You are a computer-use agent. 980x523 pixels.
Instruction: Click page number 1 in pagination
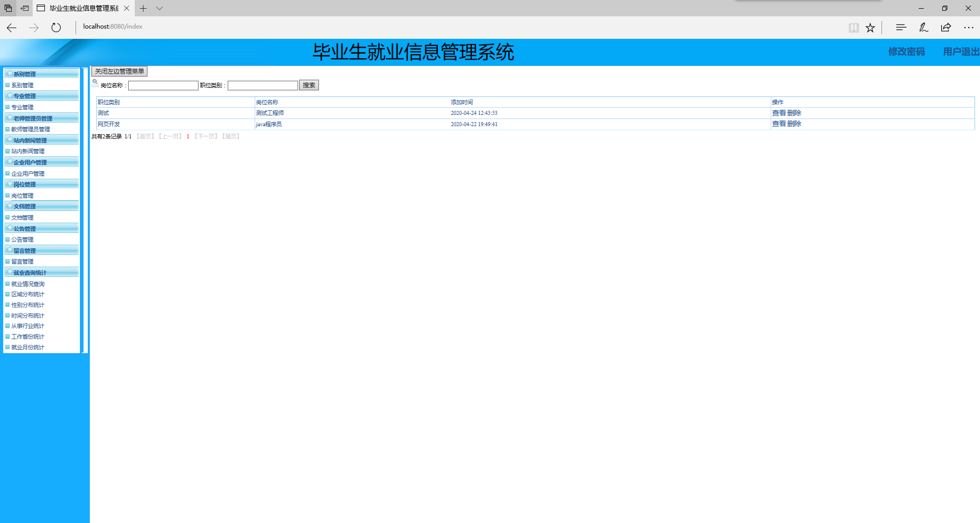pyautogui.click(x=188, y=136)
